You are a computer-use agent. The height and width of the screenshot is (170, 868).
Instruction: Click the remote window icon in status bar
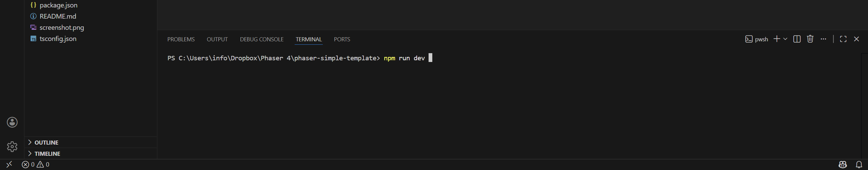point(9,165)
